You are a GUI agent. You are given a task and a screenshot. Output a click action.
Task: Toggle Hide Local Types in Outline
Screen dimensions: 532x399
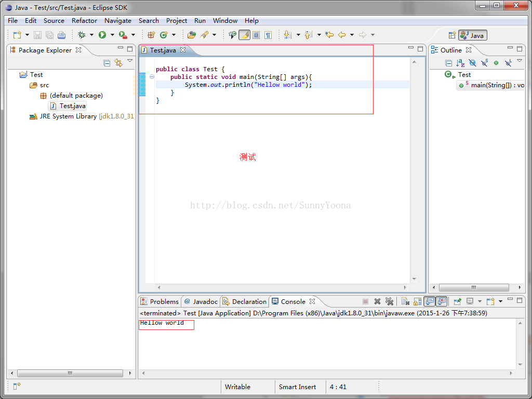(x=508, y=63)
